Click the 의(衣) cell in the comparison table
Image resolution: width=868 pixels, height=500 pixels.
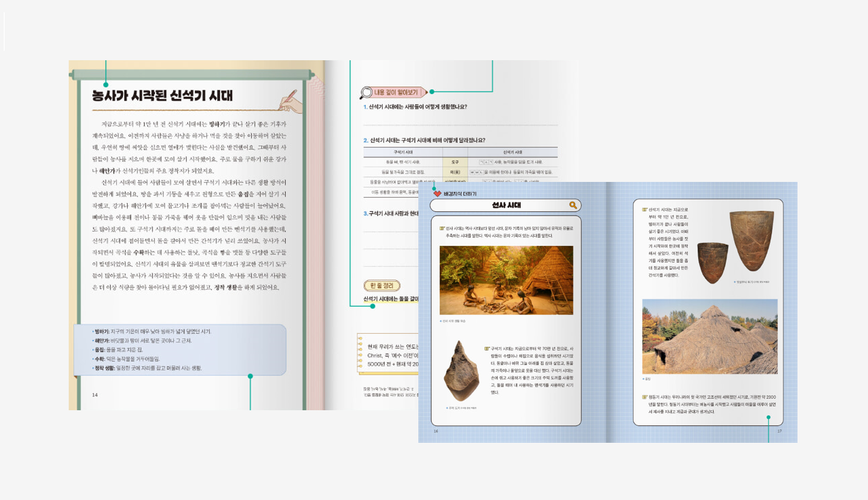[454, 172]
